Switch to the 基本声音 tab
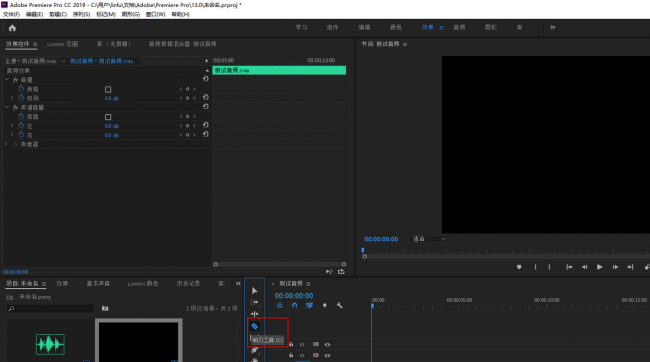The width and height of the screenshot is (650, 362). tap(98, 284)
